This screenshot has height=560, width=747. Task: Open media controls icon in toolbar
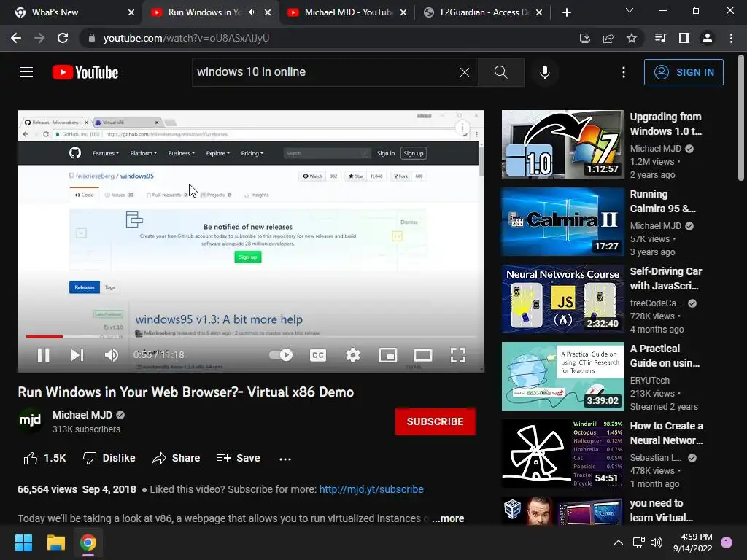[x=660, y=38]
